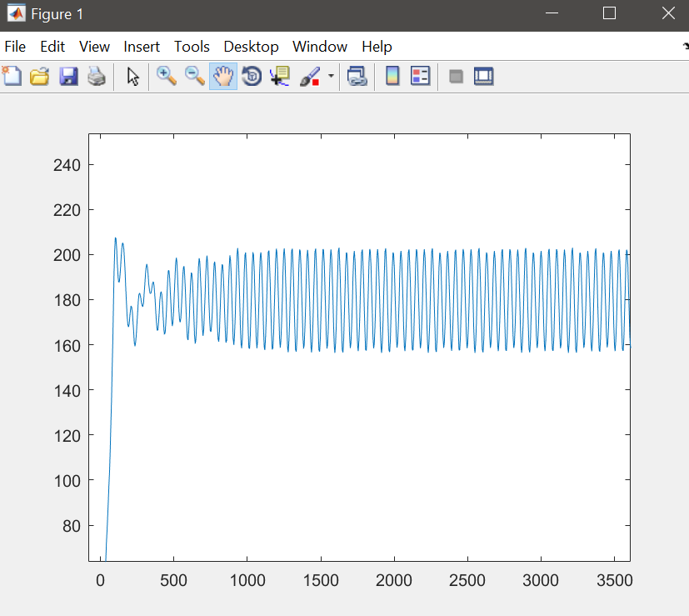Hide plot tools with the gray square icon

pyautogui.click(x=456, y=77)
